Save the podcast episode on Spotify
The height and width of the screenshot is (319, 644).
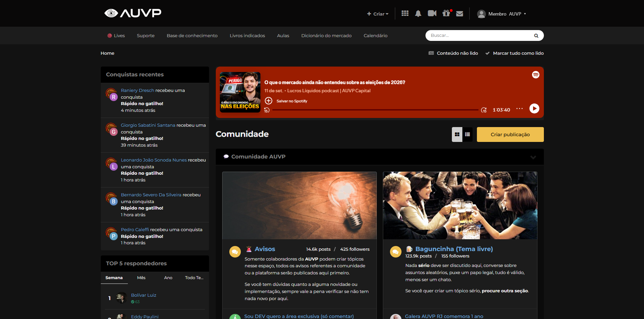[x=286, y=101]
